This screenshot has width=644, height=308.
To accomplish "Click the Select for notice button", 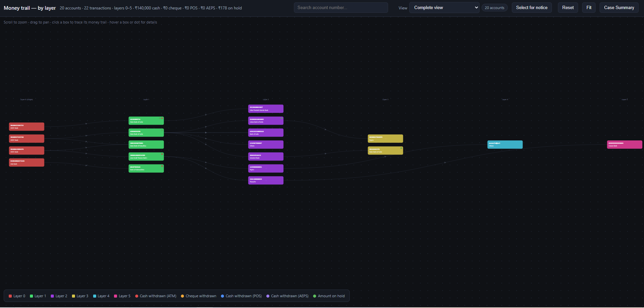I will pyautogui.click(x=532, y=8).
